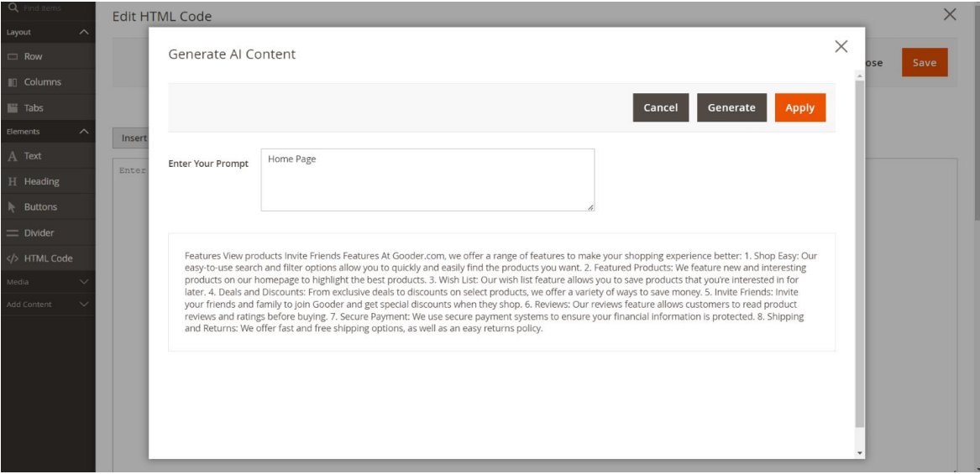Click the Save button in Edit HTML Code
This screenshot has width=980, height=474.
[x=924, y=63]
